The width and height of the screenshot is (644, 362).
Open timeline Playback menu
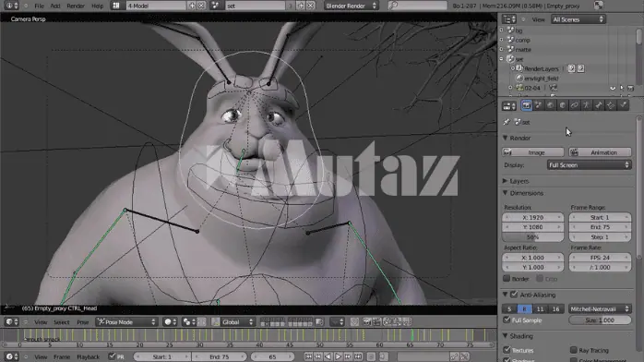coord(88,356)
